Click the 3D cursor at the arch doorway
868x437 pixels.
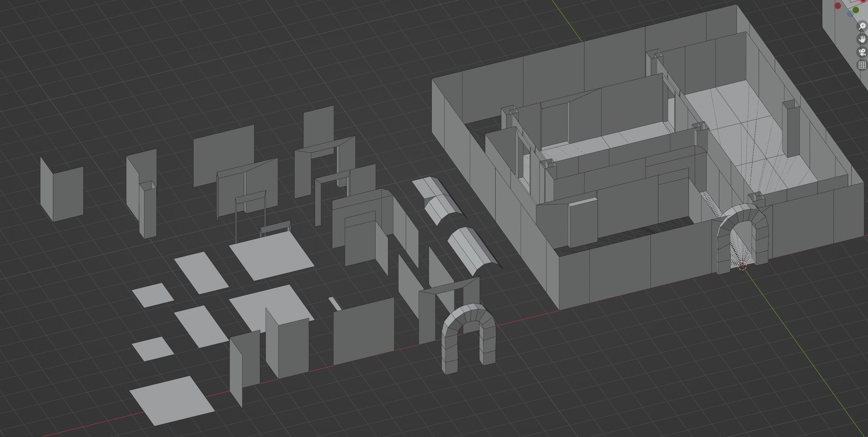(x=742, y=266)
